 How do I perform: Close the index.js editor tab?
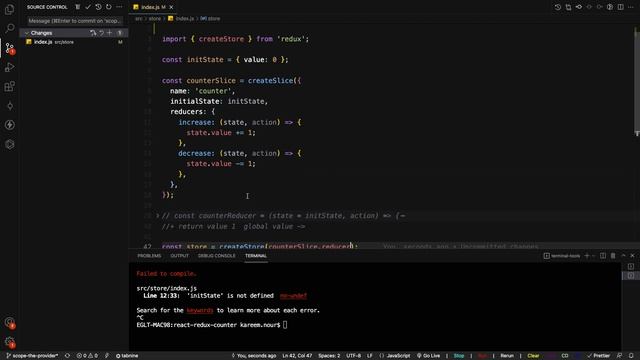(171, 7)
